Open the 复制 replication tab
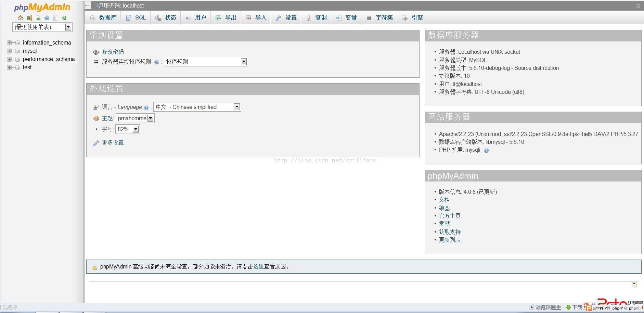 point(317,18)
